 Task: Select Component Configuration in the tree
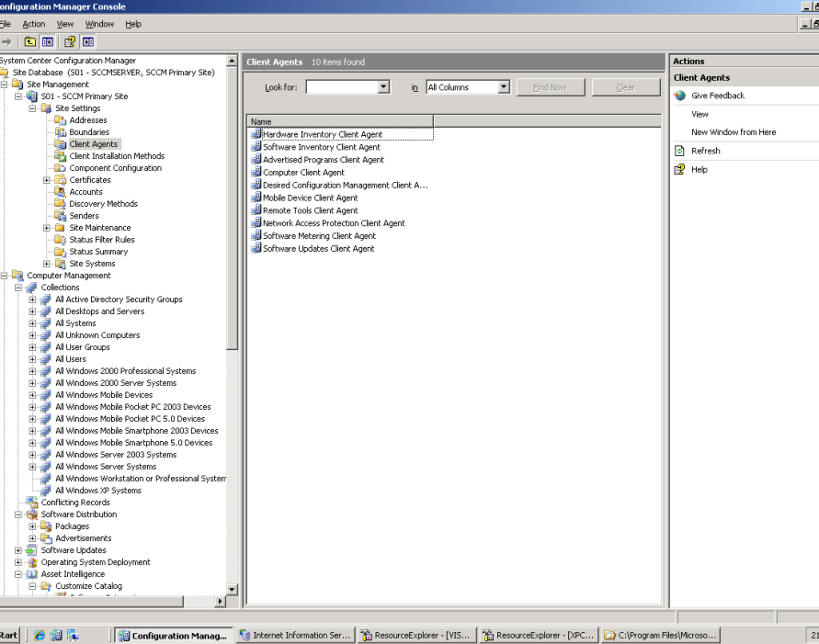[116, 168]
